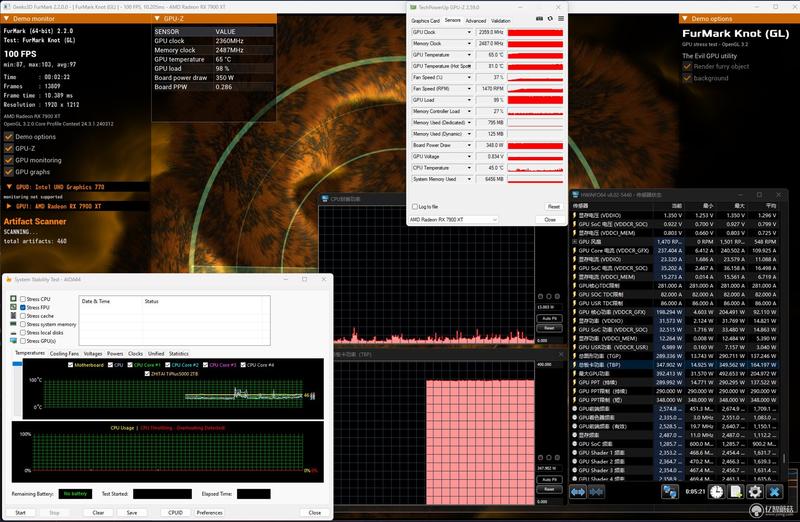Click HWiNFO log file document icon
The width and height of the screenshot is (800, 522).
736,492
